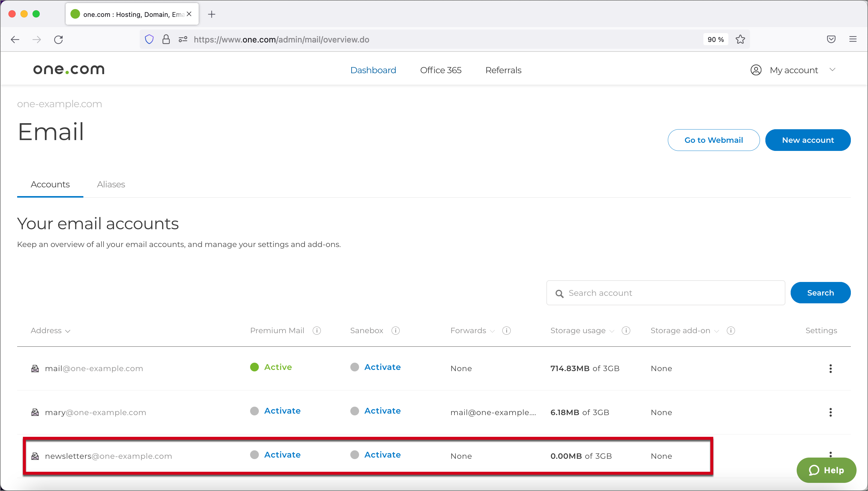Reload the page in browser
This screenshot has height=491, width=868.
pos(59,39)
